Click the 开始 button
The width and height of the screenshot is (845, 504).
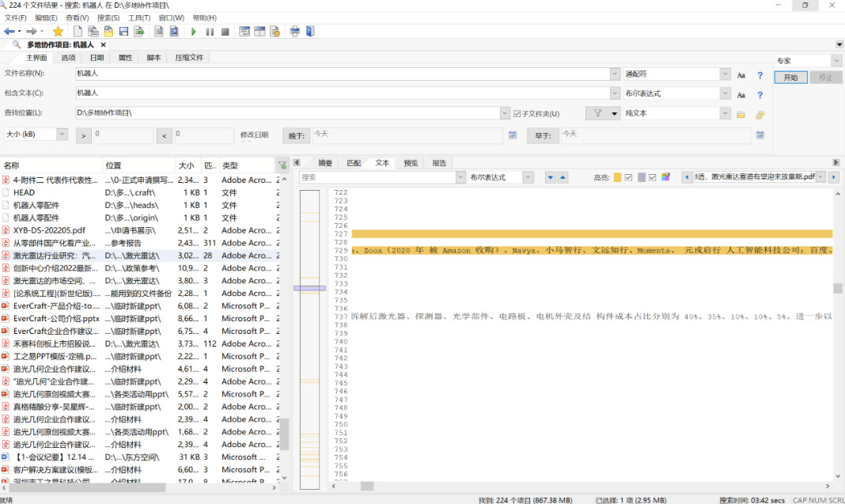tap(790, 78)
